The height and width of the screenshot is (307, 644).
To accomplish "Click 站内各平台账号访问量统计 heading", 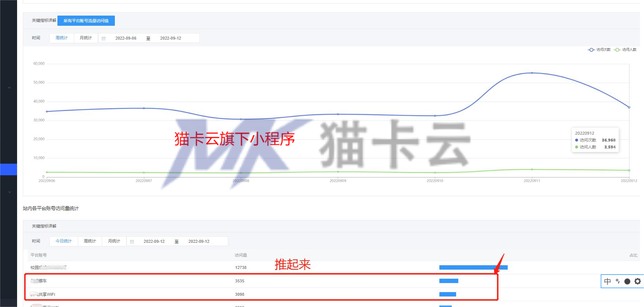I will pos(51,208).
